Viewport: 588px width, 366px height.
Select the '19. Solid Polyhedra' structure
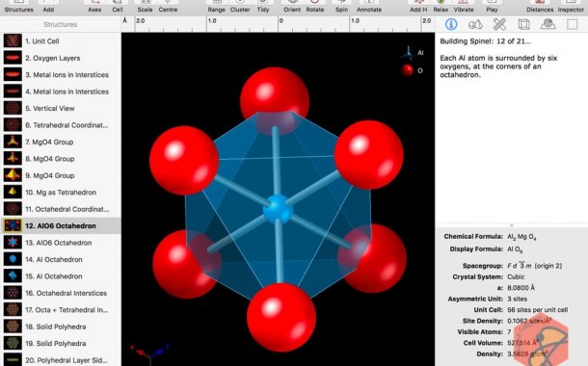[x=61, y=344]
